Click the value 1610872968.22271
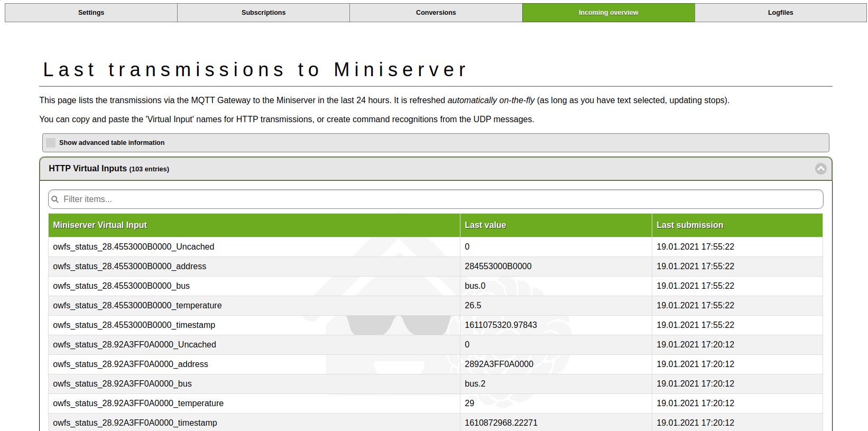The height and width of the screenshot is (431, 868). coord(501,423)
